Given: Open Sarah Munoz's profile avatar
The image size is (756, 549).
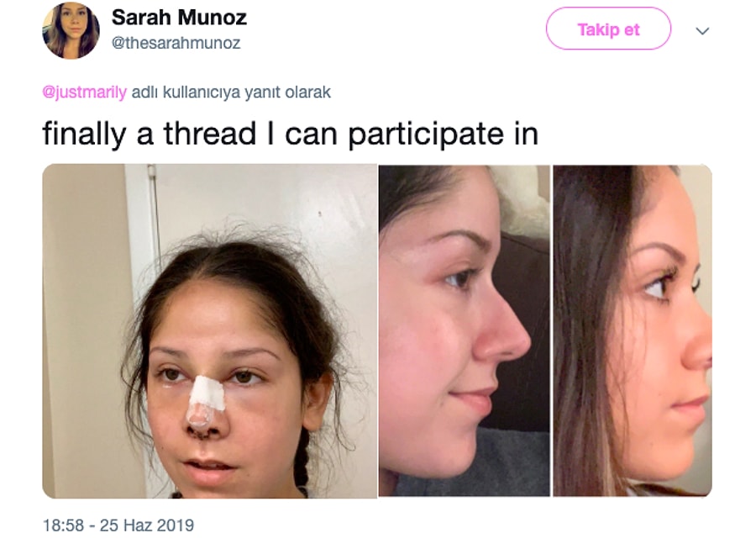Looking at the screenshot, I should pos(71,30).
